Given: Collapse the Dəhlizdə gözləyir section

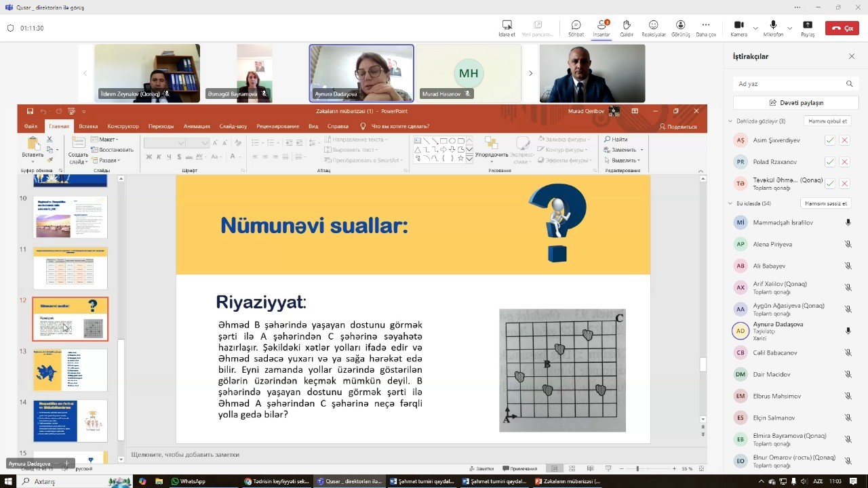Looking at the screenshot, I should [730, 121].
